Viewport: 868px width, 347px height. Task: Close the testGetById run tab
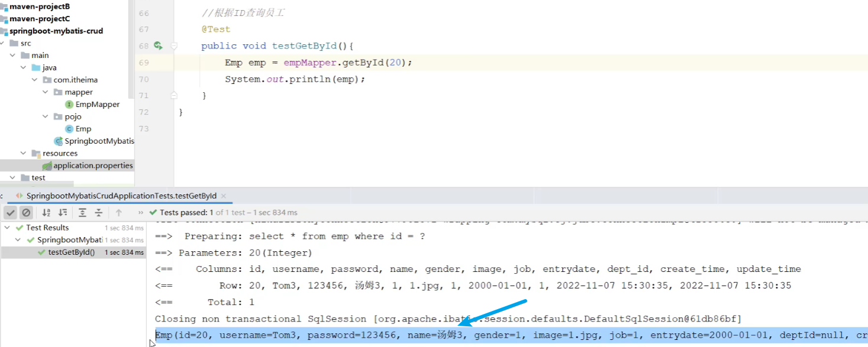tap(224, 196)
